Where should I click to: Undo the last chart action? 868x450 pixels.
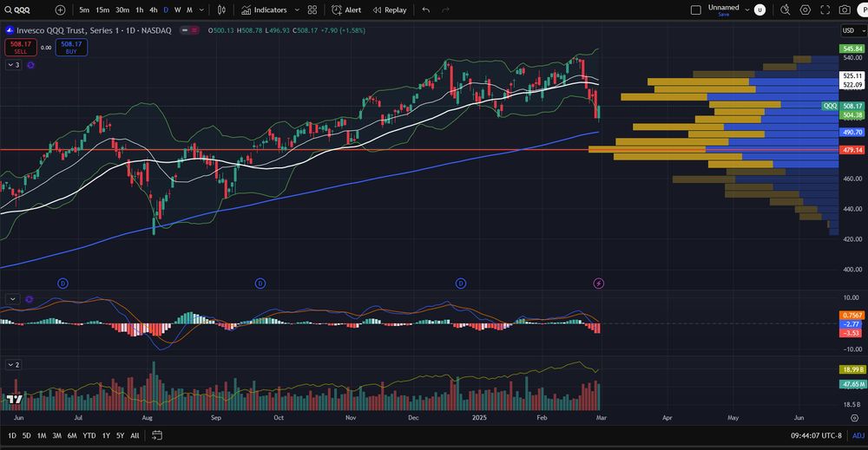coord(425,10)
